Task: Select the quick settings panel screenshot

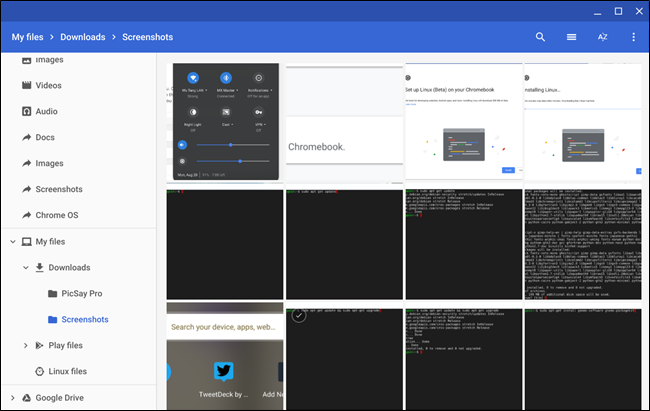Action: 224,122
